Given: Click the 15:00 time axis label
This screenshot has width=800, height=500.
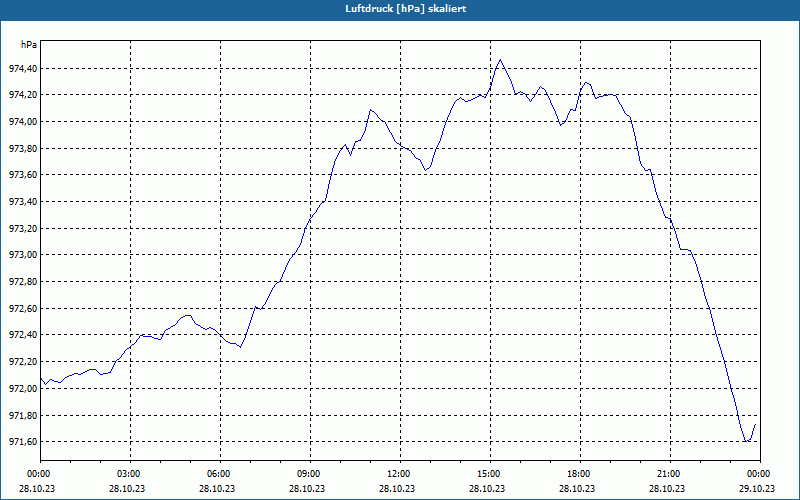Looking at the screenshot, I should pos(490,474).
